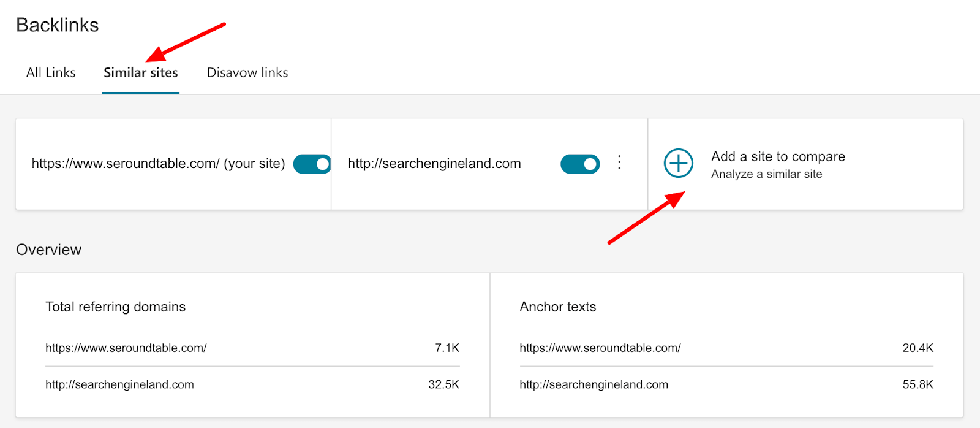Click the 55.8K anchor texts count
This screenshot has width=980, height=428.
tap(918, 384)
